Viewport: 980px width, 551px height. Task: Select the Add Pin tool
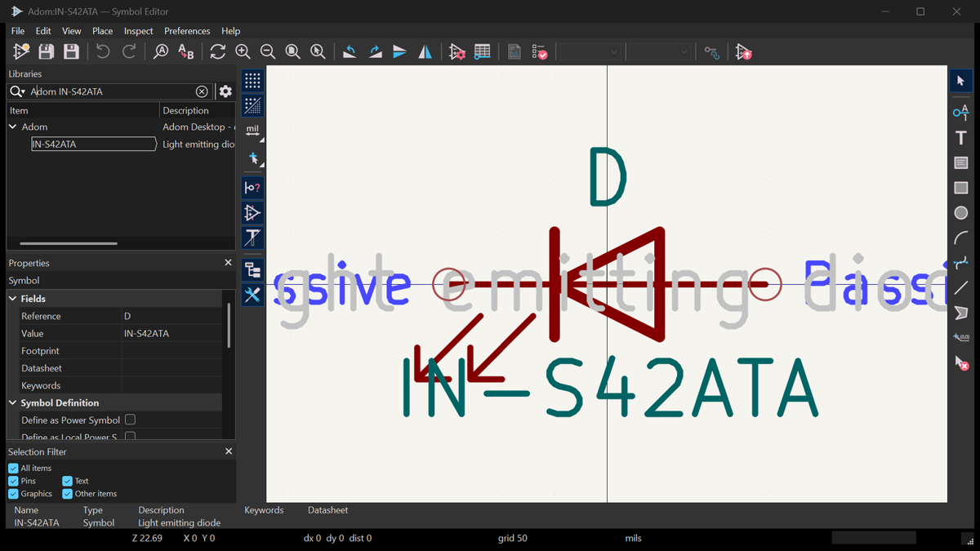point(961,112)
